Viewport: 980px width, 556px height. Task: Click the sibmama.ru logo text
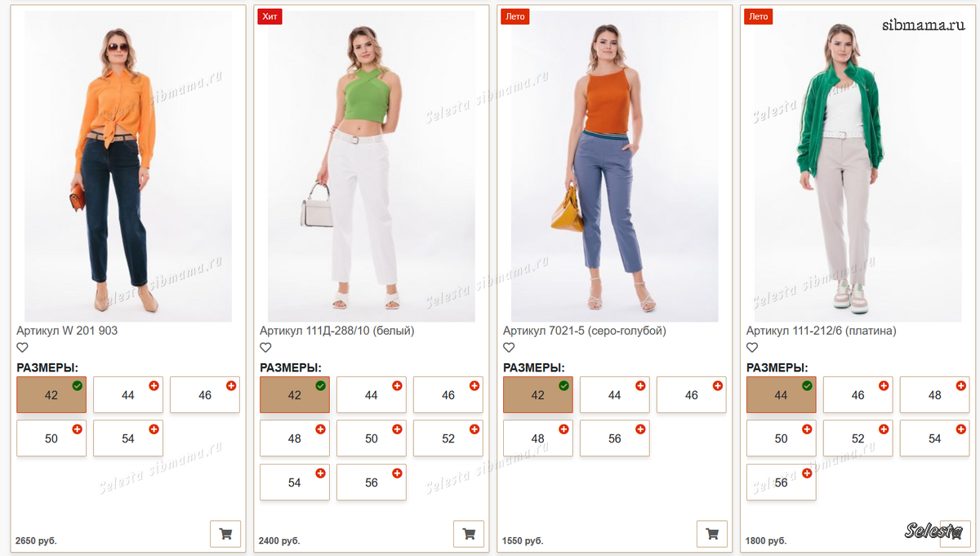(x=923, y=24)
